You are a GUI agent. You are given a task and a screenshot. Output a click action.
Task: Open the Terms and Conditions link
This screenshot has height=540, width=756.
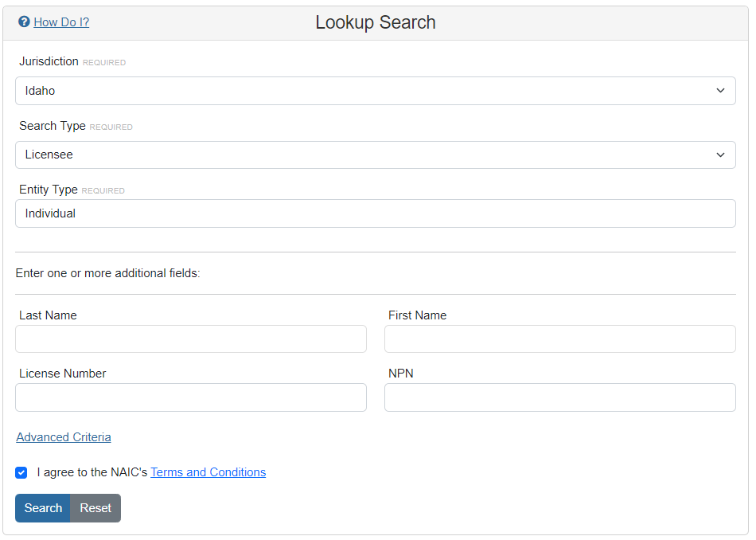pyautogui.click(x=208, y=472)
